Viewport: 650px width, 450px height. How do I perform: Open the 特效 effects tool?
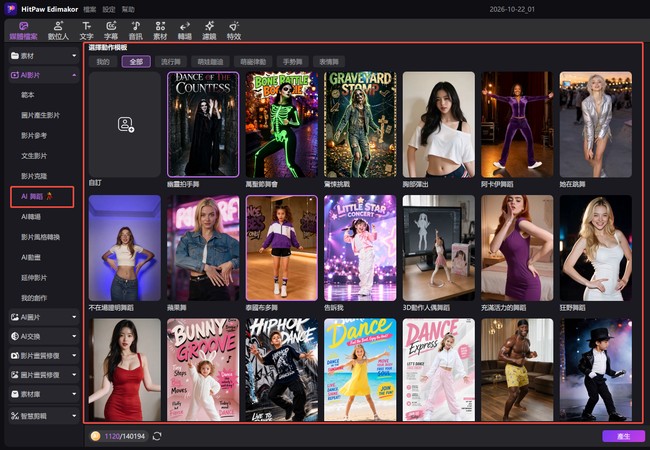[x=234, y=31]
